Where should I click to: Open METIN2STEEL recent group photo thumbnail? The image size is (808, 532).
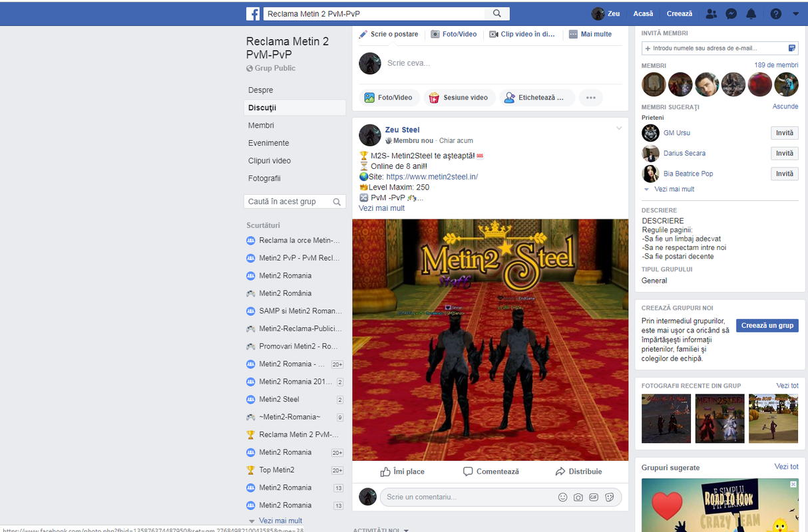(719, 418)
